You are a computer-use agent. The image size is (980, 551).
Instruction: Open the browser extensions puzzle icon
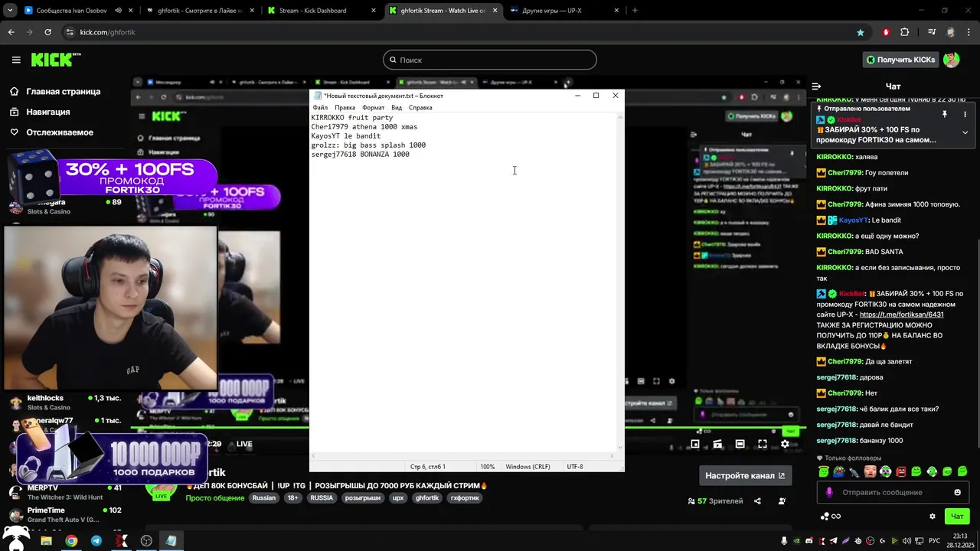click(x=904, y=32)
